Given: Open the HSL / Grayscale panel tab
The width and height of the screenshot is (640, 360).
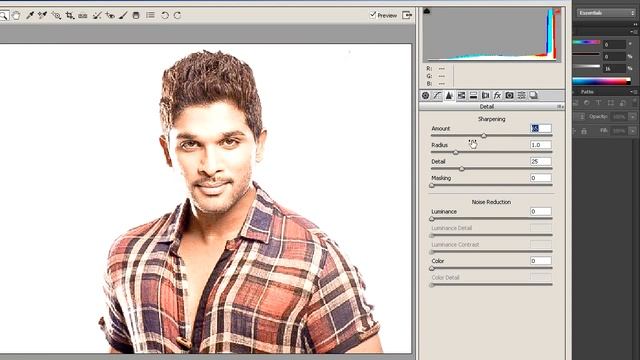Looking at the screenshot, I should click(x=461, y=96).
